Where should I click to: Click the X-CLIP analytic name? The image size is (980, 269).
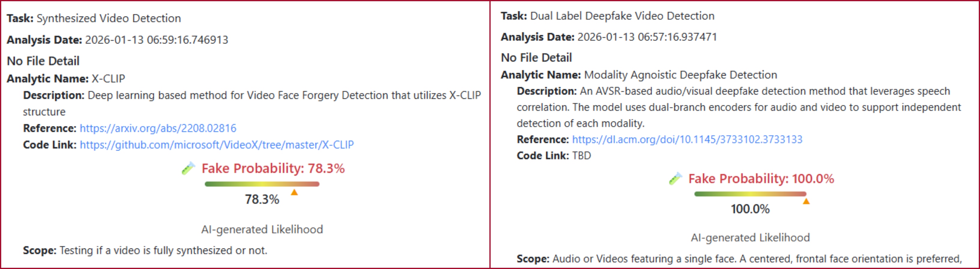click(x=108, y=79)
